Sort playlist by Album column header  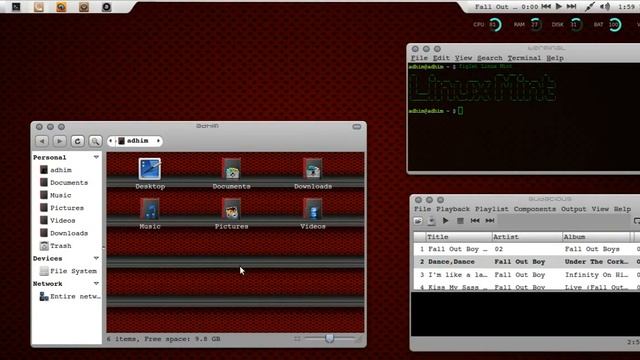597,237
